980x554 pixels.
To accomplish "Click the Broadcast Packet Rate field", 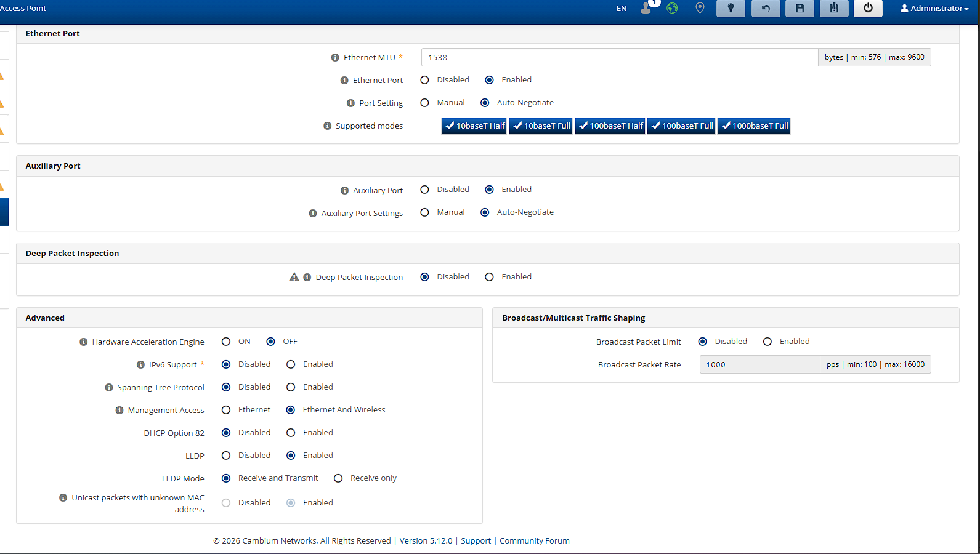I will click(759, 364).
